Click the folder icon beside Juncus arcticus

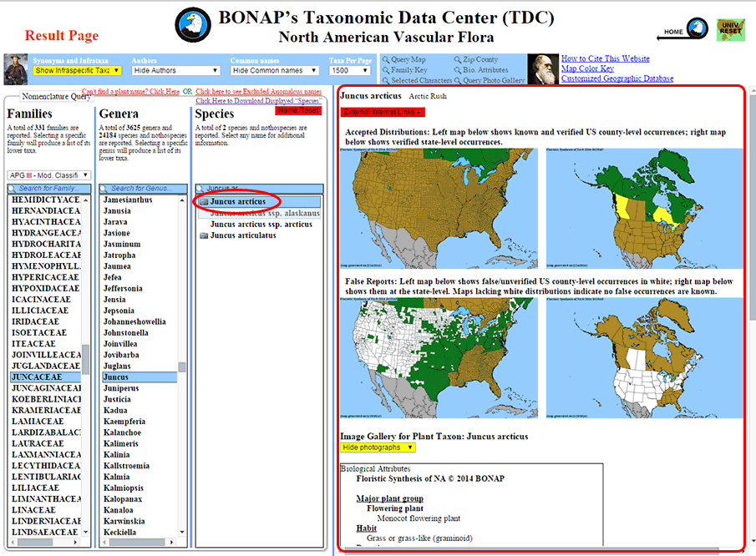(x=204, y=202)
